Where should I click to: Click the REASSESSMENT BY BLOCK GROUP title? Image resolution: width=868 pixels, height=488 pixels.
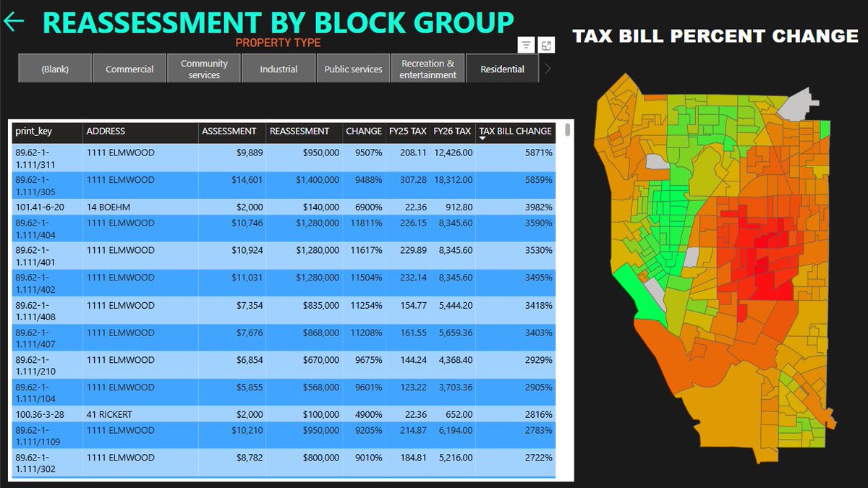pyautogui.click(x=278, y=22)
